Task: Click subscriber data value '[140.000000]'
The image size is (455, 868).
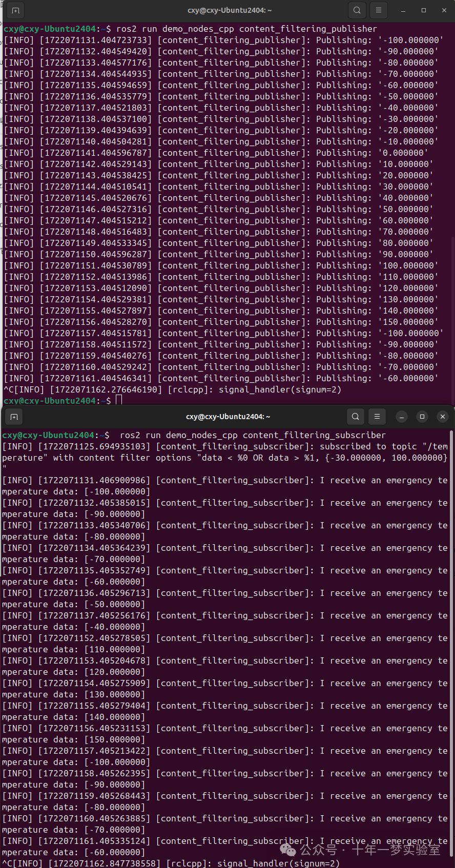Action: pos(115,717)
